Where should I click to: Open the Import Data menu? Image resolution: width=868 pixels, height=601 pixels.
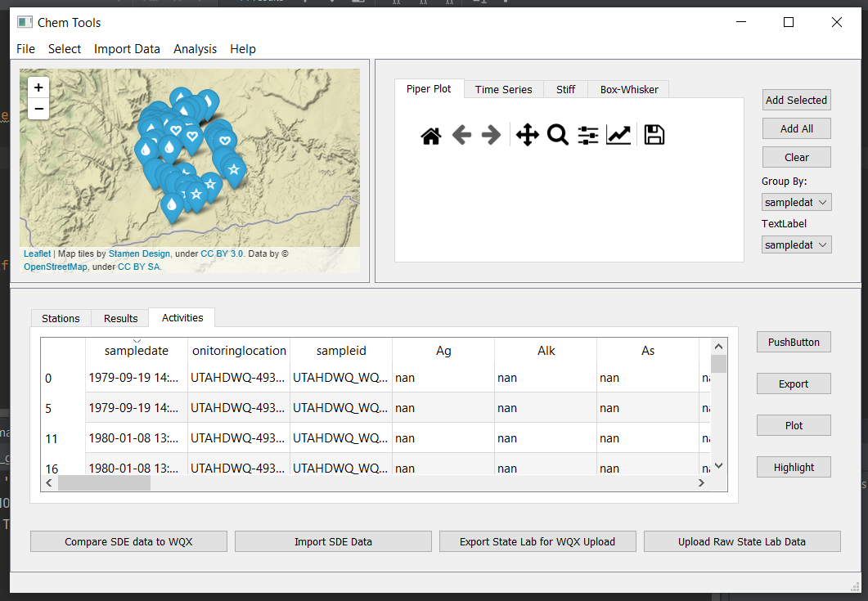[x=127, y=49]
